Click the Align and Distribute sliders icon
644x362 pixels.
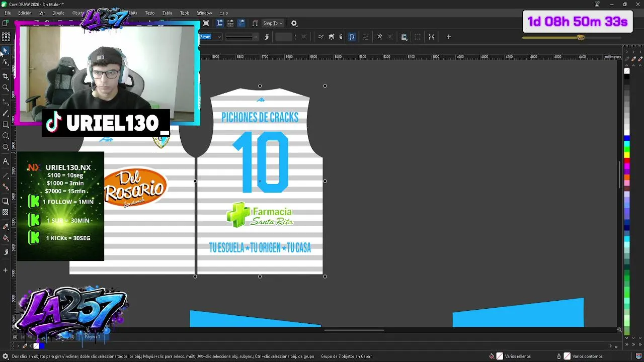(x=431, y=37)
